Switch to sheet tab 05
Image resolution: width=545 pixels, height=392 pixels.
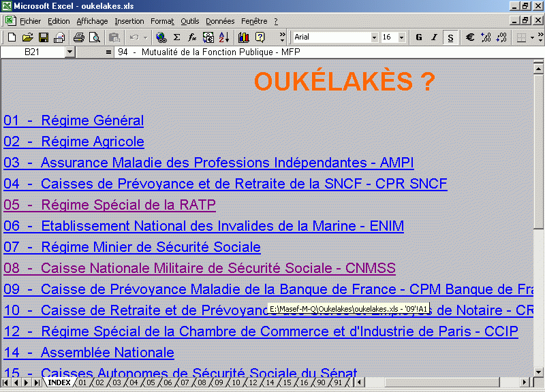tap(151, 382)
